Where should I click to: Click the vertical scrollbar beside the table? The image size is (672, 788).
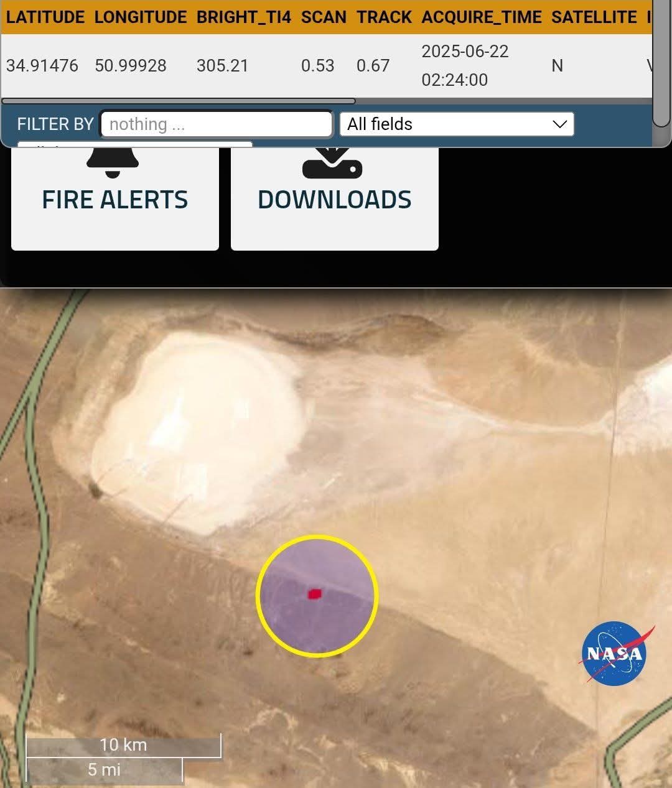662,62
